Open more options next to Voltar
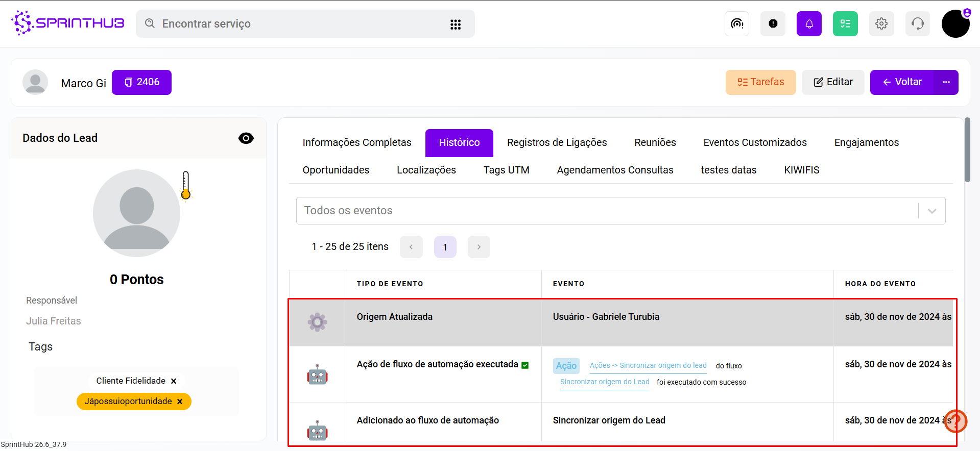980x451 pixels. tap(946, 82)
